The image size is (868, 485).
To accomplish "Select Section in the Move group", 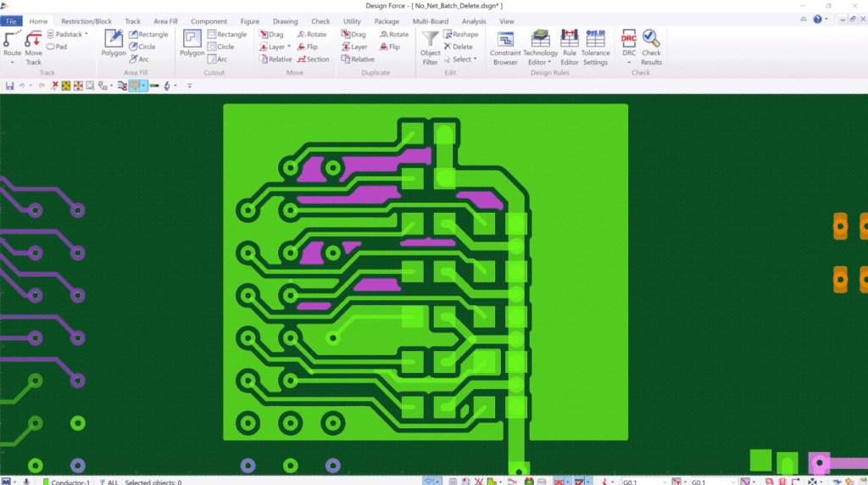I will click(313, 59).
